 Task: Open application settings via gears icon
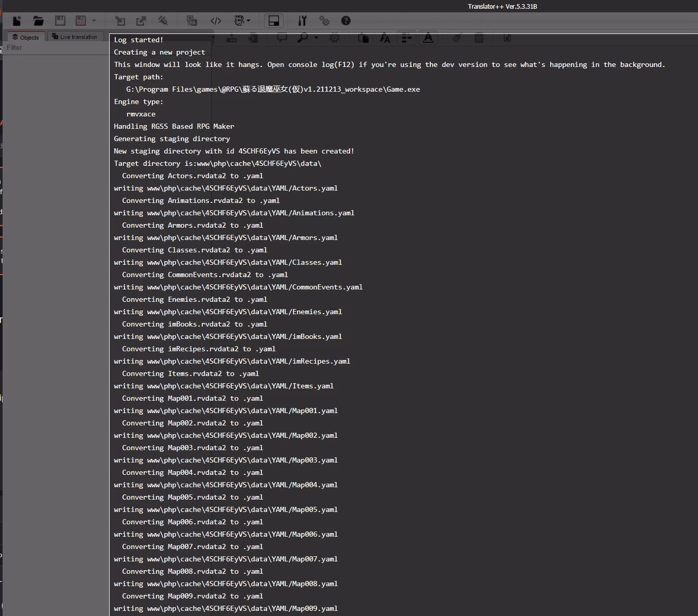[x=324, y=21]
